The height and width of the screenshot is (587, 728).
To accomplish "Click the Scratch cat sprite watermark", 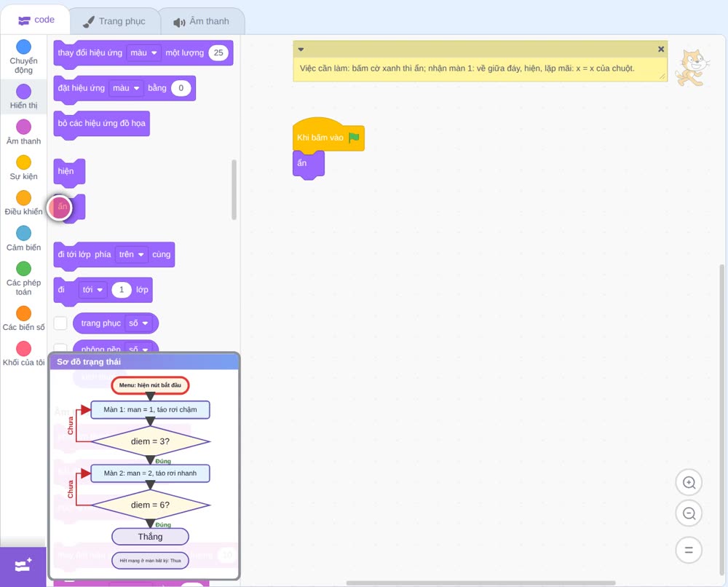I will pos(692,68).
